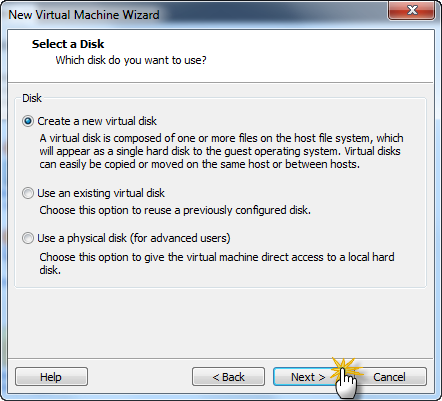
Task: Click the 'Select a Disk' heading
Action: 68,44
